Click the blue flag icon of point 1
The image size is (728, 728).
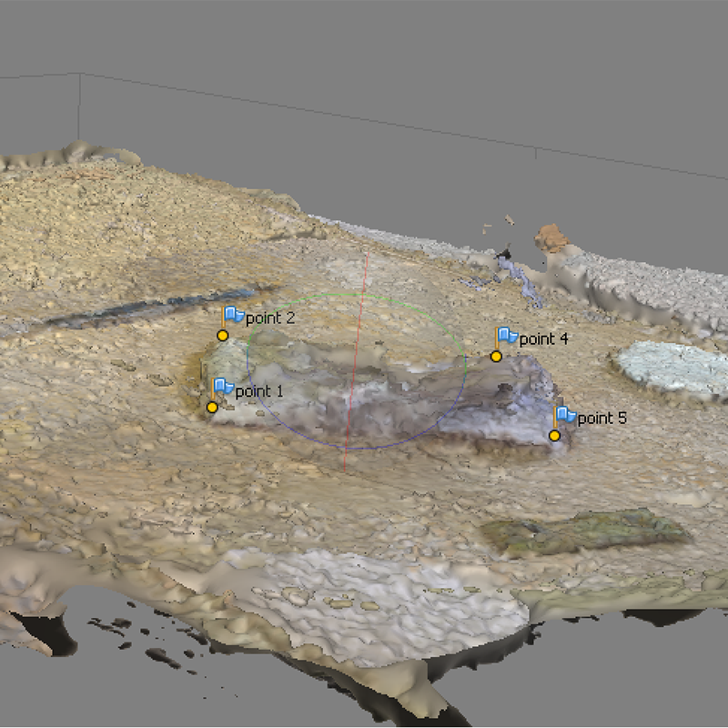click(223, 386)
